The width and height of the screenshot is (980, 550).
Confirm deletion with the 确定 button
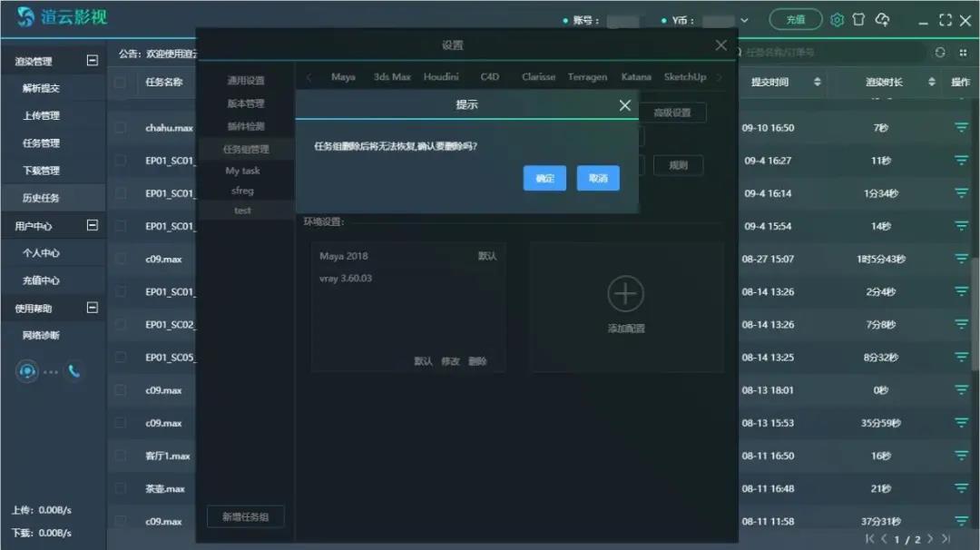click(544, 178)
